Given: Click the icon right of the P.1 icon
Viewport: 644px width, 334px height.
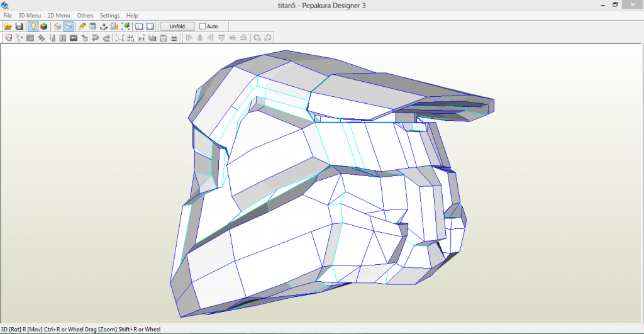Looking at the screenshot, I should point(152,38).
